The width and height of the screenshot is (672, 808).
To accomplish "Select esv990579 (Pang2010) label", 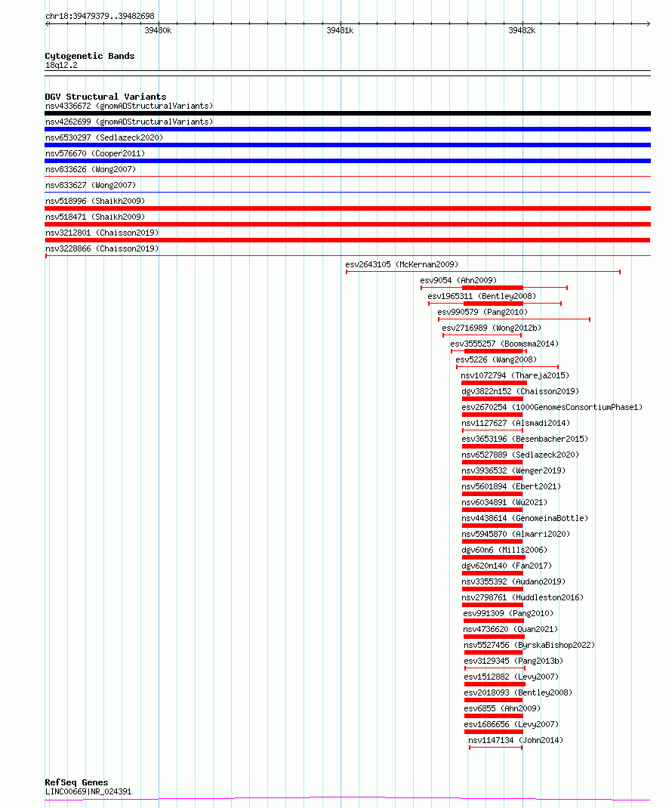I will pyautogui.click(x=482, y=313).
